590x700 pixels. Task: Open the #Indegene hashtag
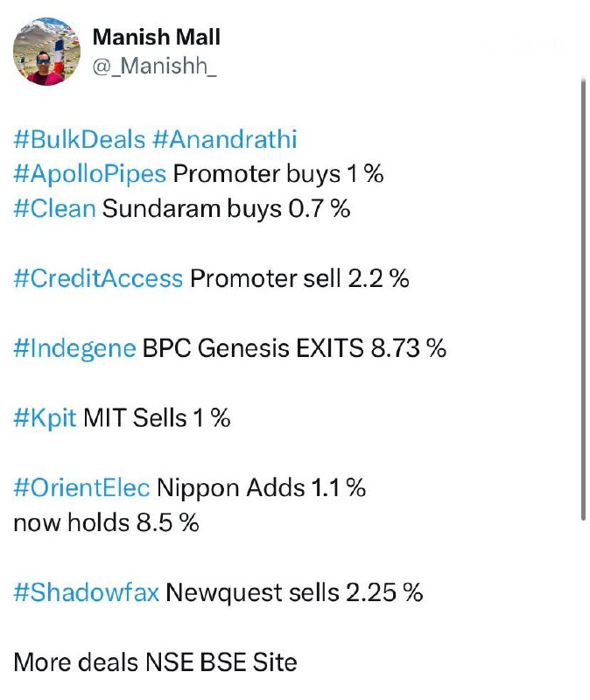coord(74,348)
